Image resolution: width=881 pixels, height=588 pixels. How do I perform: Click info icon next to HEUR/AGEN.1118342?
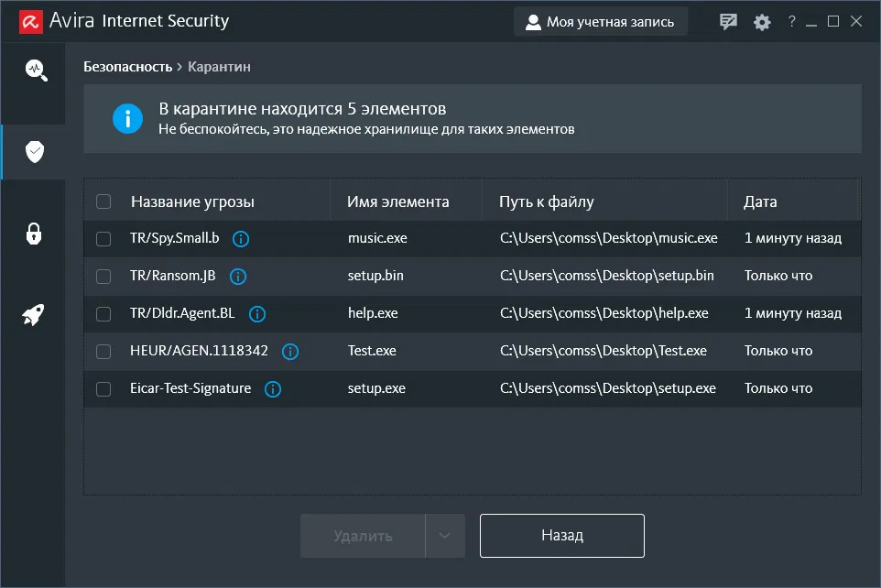pos(290,351)
